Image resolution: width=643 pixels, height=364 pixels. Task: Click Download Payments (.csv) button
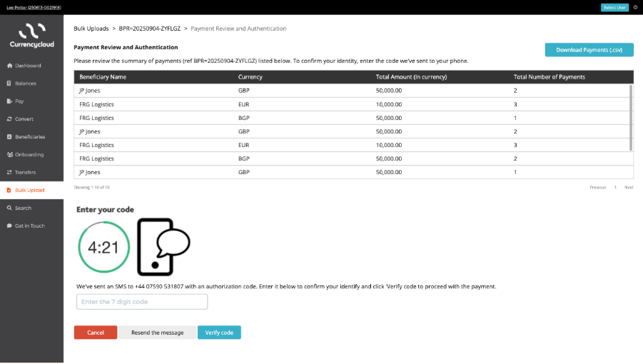[589, 50]
